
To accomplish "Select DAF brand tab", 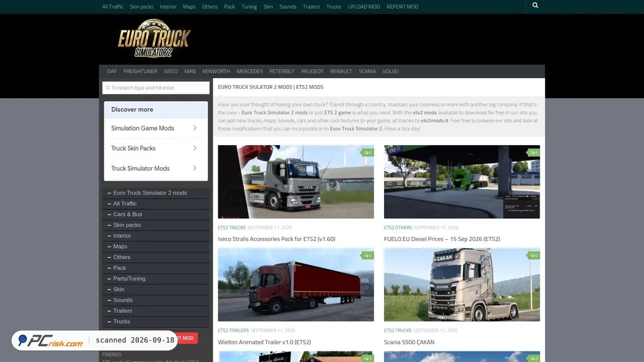I will pyautogui.click(x=112, y=71).
